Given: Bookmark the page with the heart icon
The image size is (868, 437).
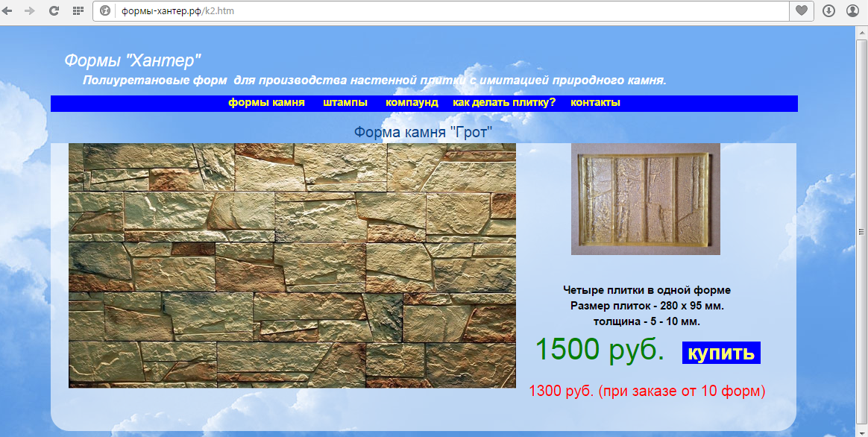Looking at the screenshot, I should [801, 10].
